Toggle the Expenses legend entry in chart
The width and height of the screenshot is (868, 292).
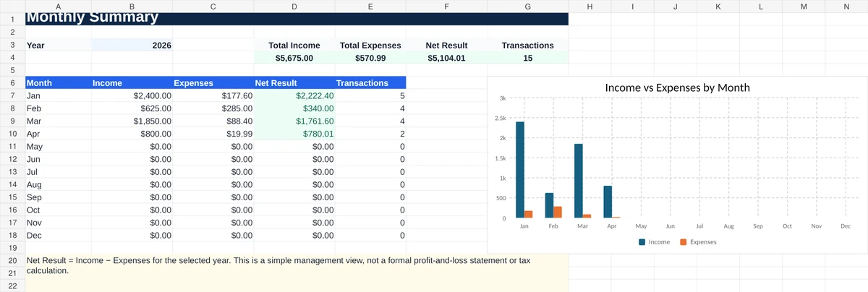pyautogui.click(x=698, y=242)
